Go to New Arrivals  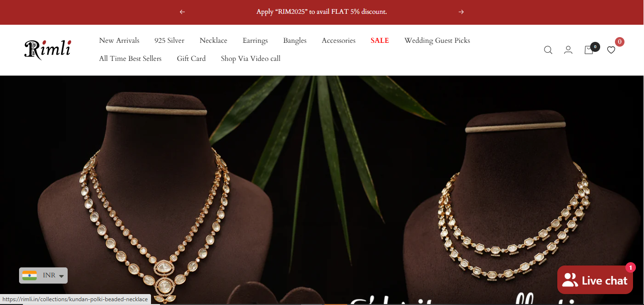(119, 41)
